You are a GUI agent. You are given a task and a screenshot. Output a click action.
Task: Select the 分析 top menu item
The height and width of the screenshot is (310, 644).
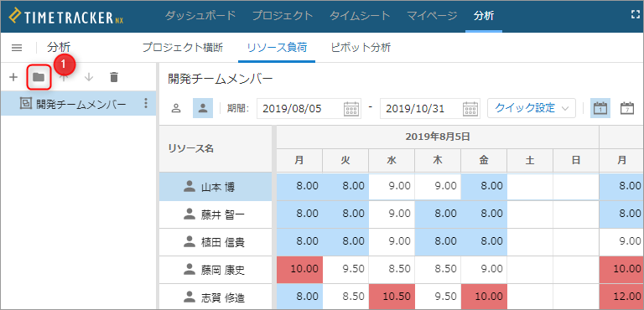coord(484,16)
